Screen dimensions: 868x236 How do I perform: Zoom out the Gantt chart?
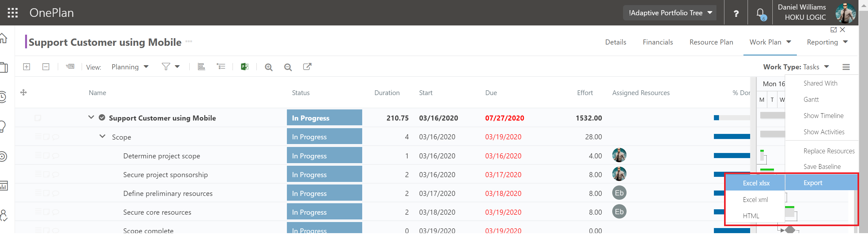288,67
